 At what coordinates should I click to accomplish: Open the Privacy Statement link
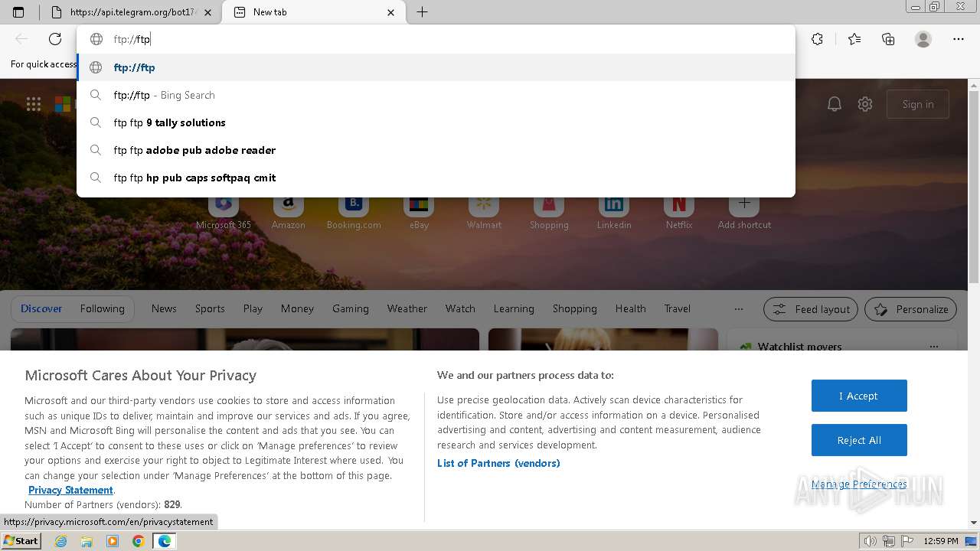(x=70, y=490)
